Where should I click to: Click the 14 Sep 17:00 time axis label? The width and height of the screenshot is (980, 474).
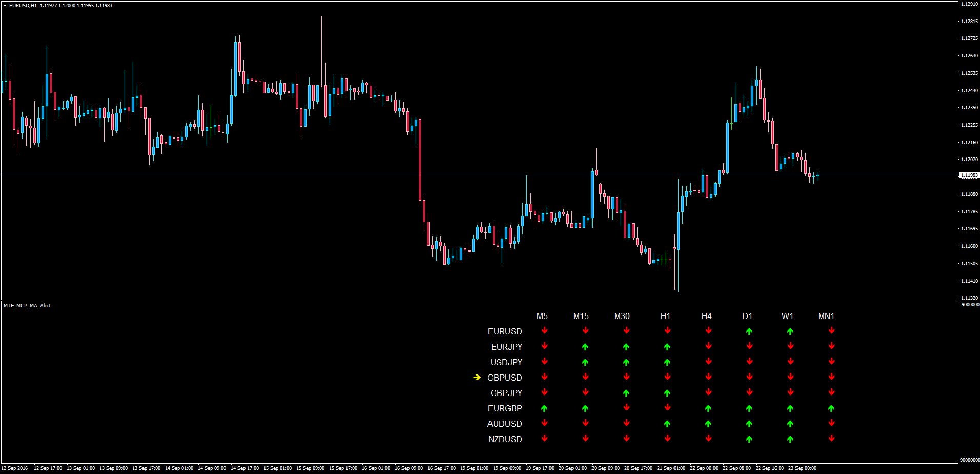coord(244,468)
